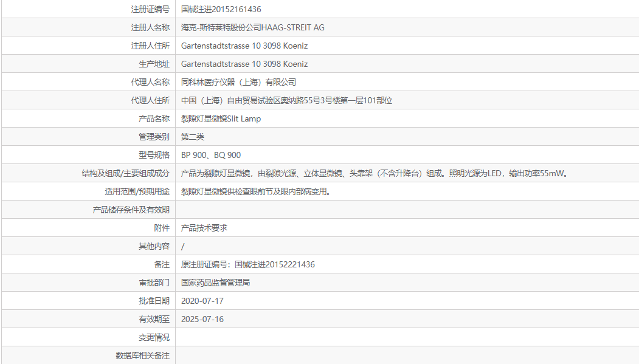639x364 pixels.
Task: Click the 结构及组成/主要组成成分 label
Action: tap(125, 173)
